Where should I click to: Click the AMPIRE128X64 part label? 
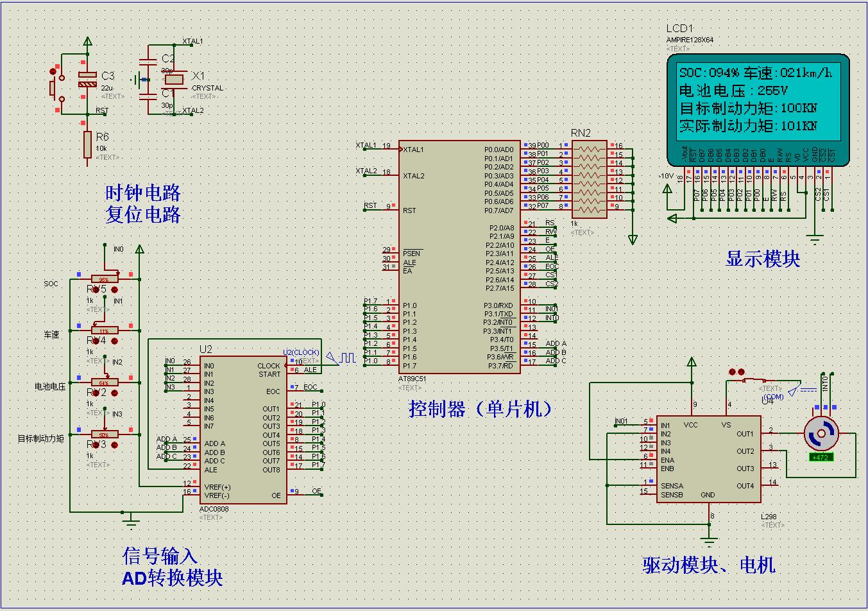pos(690,40)
